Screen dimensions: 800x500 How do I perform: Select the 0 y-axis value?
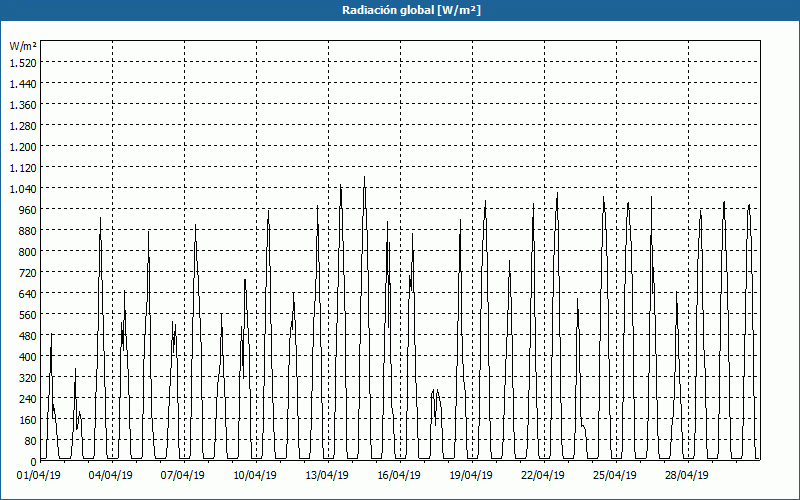[x=34, y=462]
